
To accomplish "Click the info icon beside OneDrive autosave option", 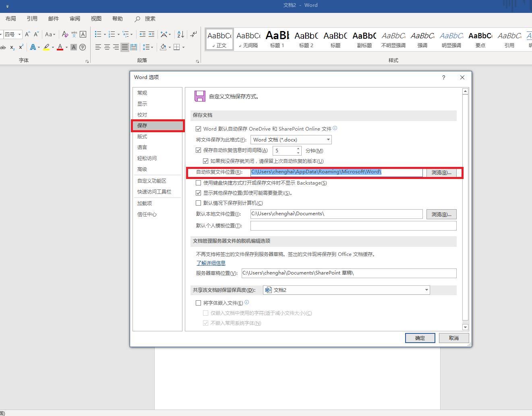I will tap(335, 128).
